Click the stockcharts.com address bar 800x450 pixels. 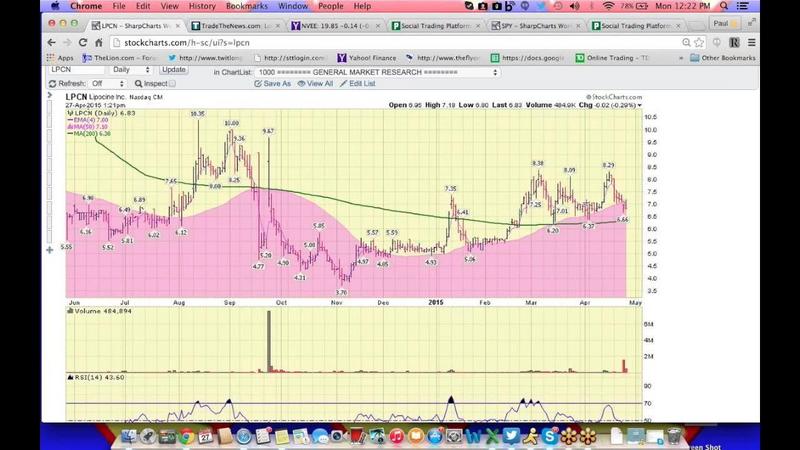point(395,43)
